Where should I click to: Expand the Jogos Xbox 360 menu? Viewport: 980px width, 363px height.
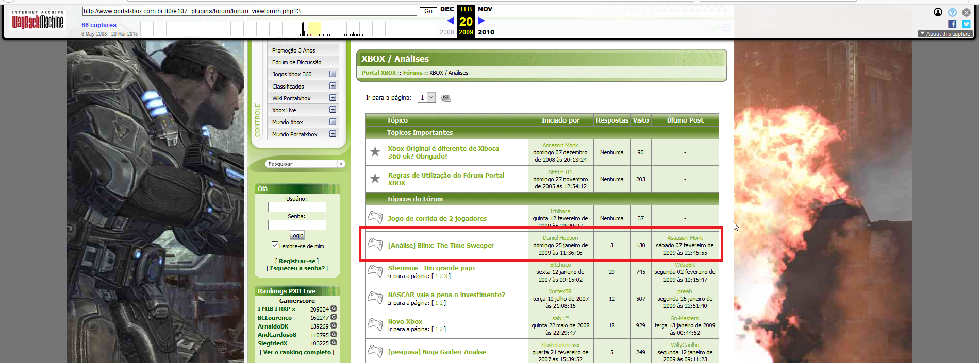pyautogui.click(x=333, y=74)
